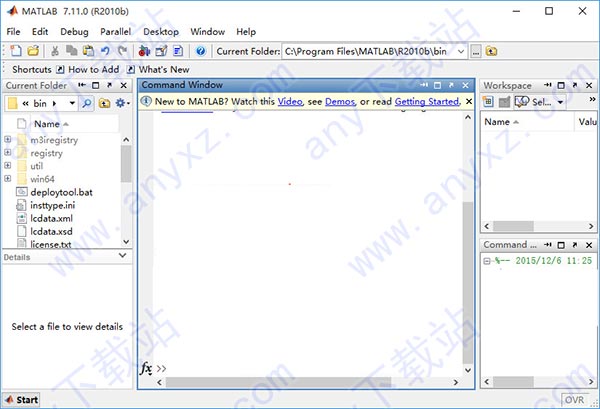Search in Current Folder magnifier icon
600x409 pixels.
(87, 103)
